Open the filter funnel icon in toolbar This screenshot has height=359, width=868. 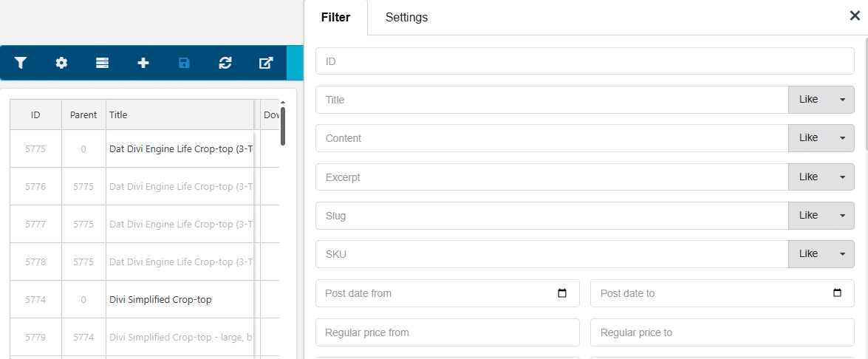[x=21, y=63]
